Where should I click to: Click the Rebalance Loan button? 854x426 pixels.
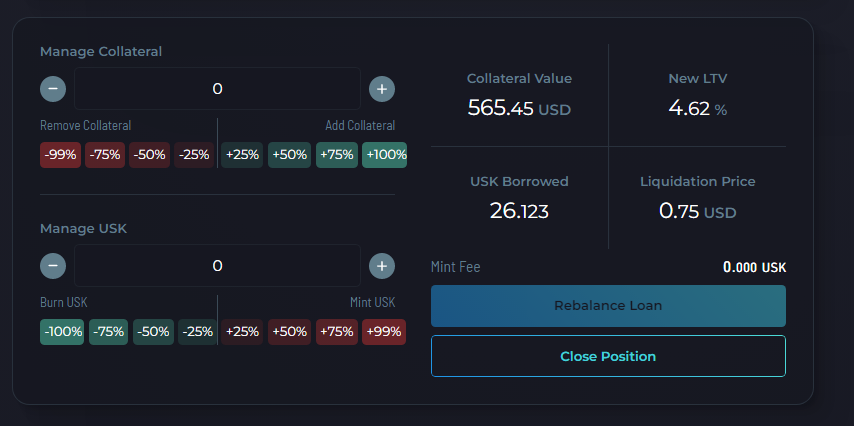tap(608, 306)
